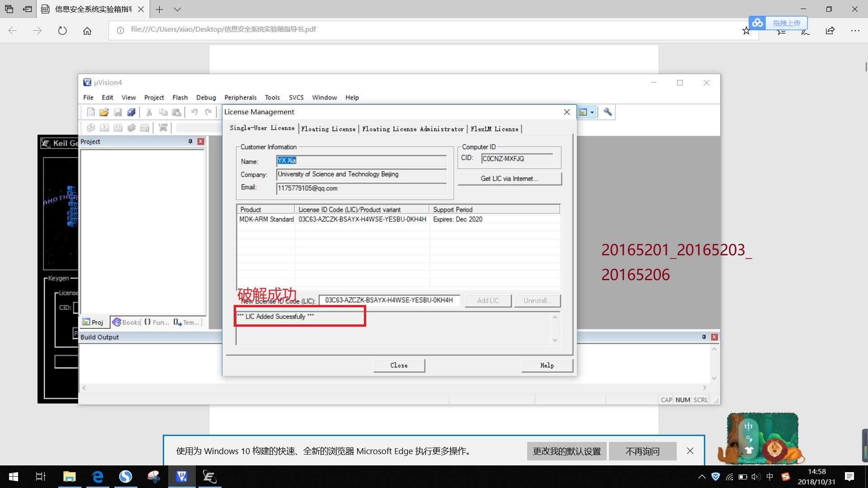Viewport: 868px width, 488px height.
Task: Click the Batch Build icon
Action: (132, 128)
